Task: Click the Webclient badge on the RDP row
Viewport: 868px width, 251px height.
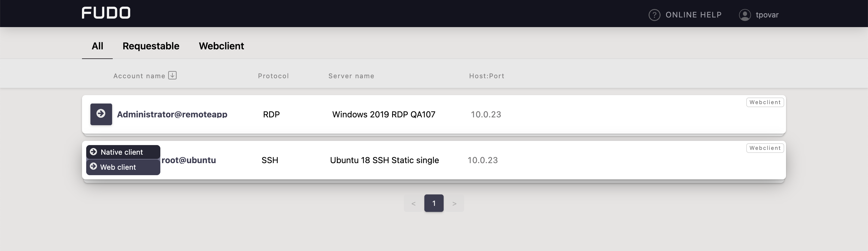Action: 765,102
